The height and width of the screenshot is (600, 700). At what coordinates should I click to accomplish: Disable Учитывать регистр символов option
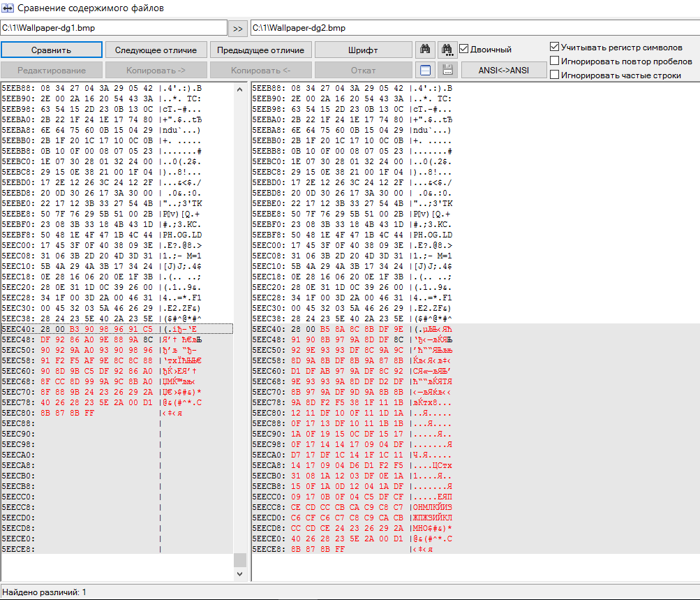(x=555, y=47)
